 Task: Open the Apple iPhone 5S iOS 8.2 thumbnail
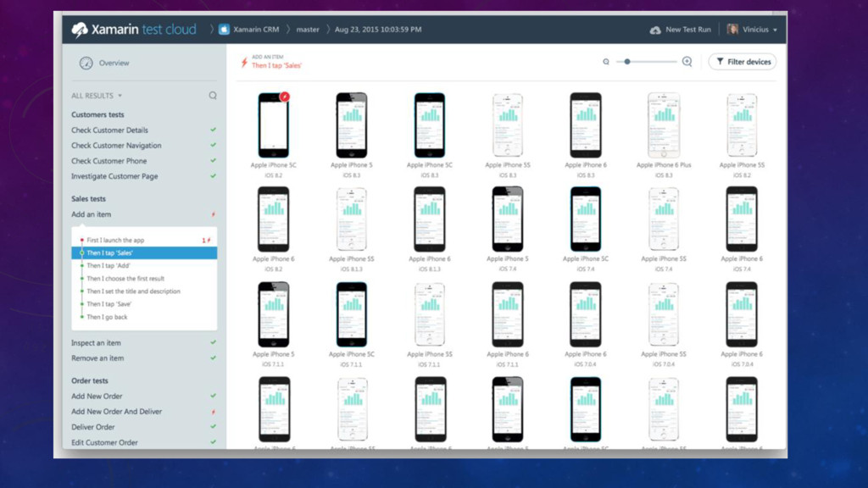742,125
